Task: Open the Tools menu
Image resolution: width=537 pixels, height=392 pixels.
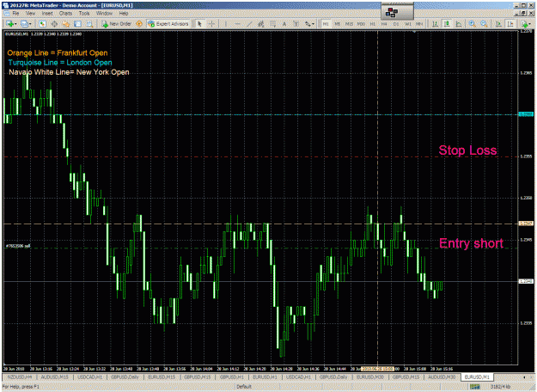Action: [x=84, y=14]
